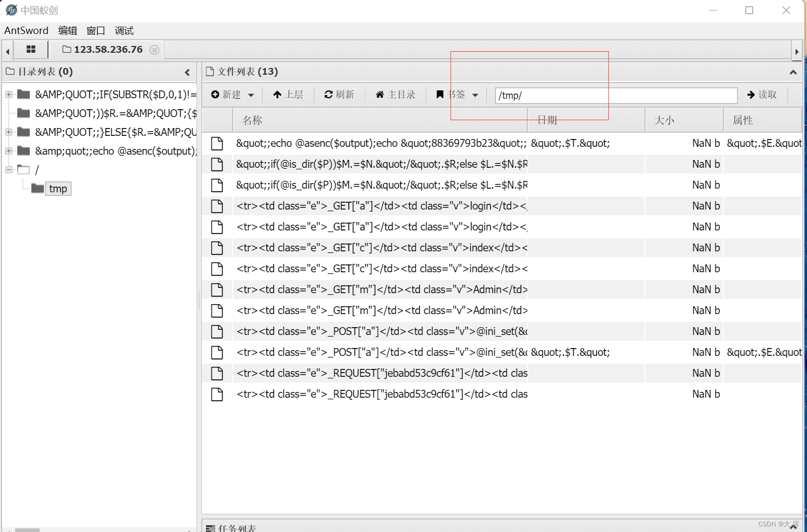Click the 任务列表 panel header
807x532 pixels.
234,527
